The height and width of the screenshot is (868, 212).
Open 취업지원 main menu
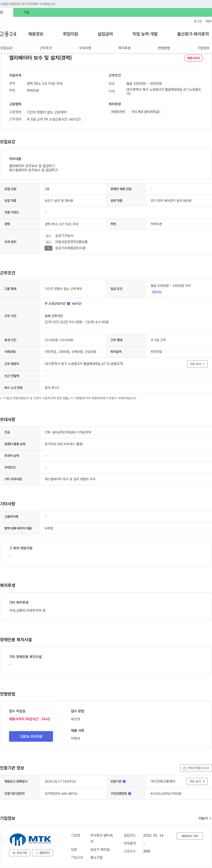click(x=70, y=34)
